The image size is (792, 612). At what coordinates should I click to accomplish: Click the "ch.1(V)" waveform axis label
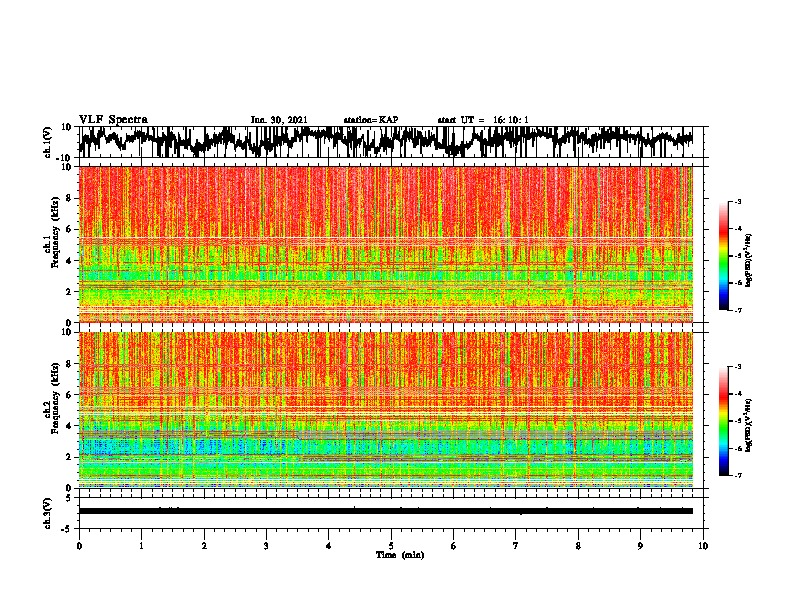[48, 142]
